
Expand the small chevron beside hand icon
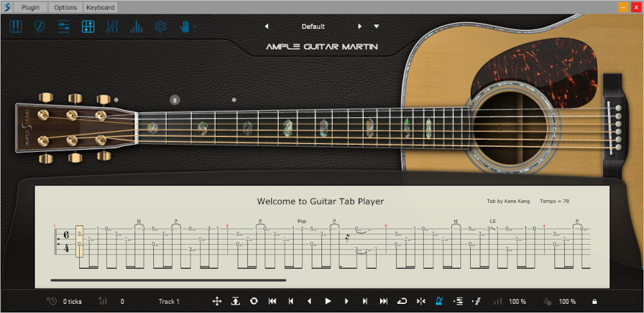pyautogui.click(x=194, y=26)
